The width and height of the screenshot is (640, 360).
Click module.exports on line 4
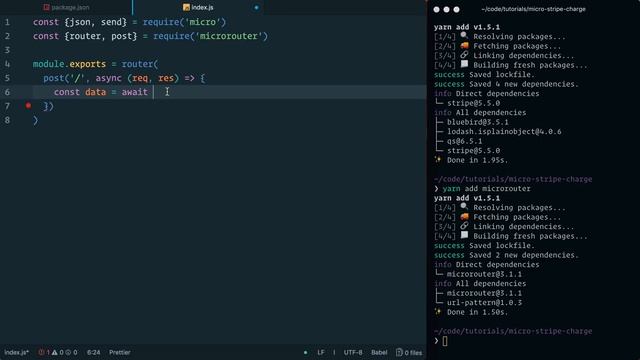click(69, 64)
